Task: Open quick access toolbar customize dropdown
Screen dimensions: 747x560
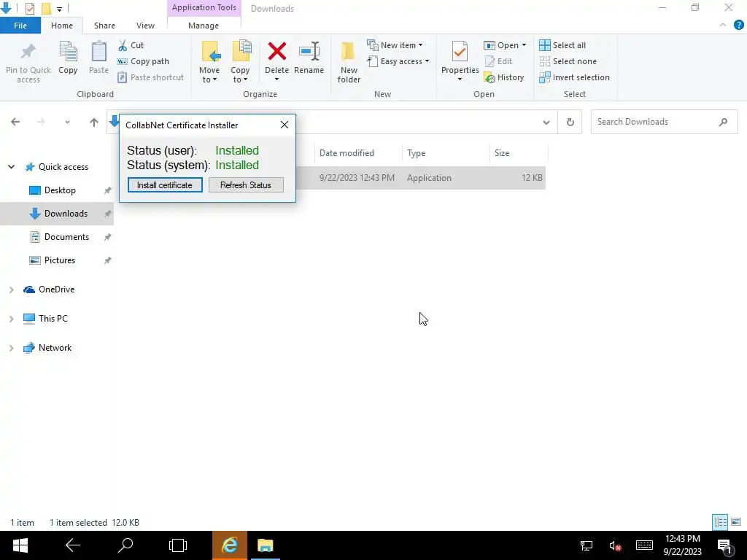Action: click(x=59, y=9)
